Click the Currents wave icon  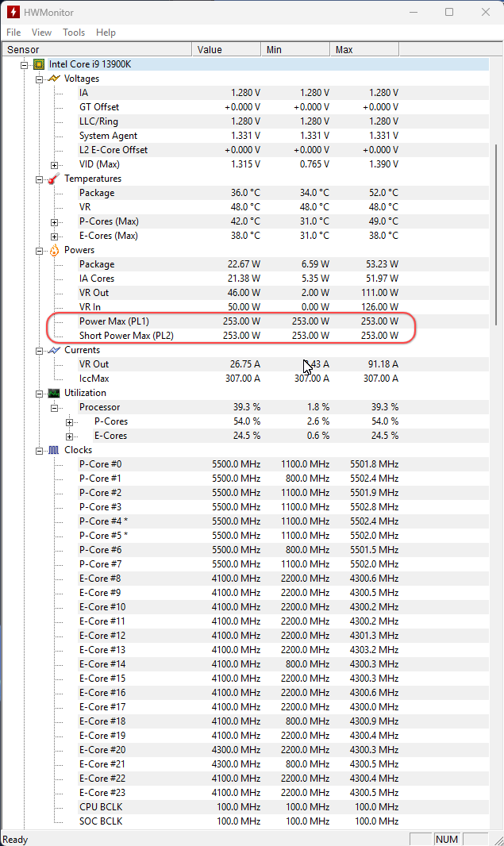coord(54,350)
